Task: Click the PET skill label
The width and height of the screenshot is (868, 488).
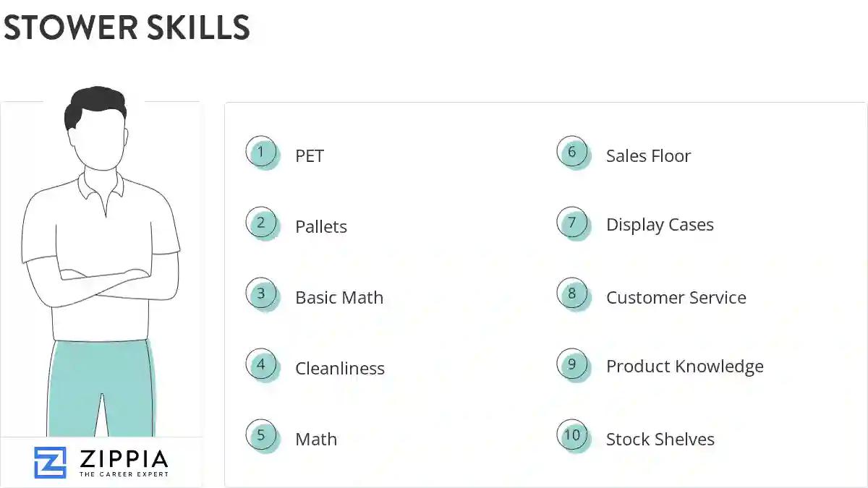Action: click(310, 156)
